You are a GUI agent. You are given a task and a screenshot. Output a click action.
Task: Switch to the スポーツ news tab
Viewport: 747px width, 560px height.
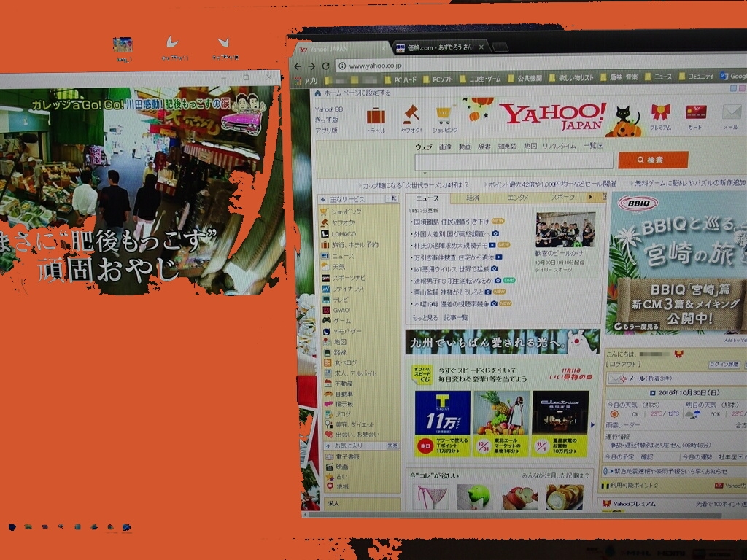562,197
